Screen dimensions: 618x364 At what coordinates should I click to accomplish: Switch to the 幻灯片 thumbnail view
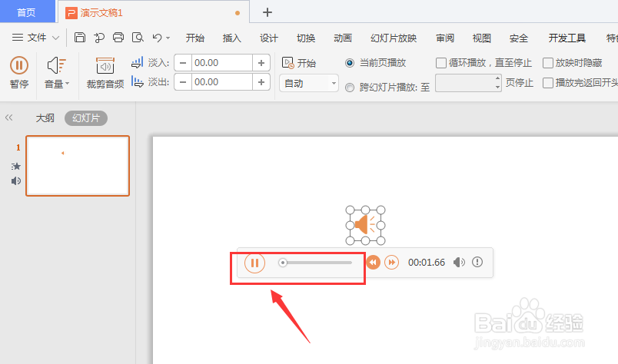pos(86,117)
